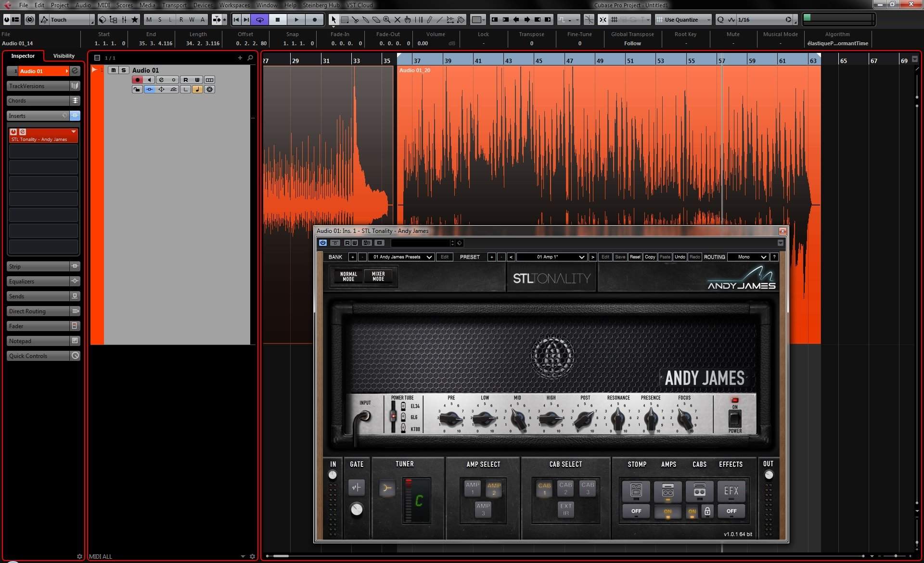The height and width of the screenshot is (563, 924).
Task: Toggle the Cycle loop button
Action: (259, 20)
